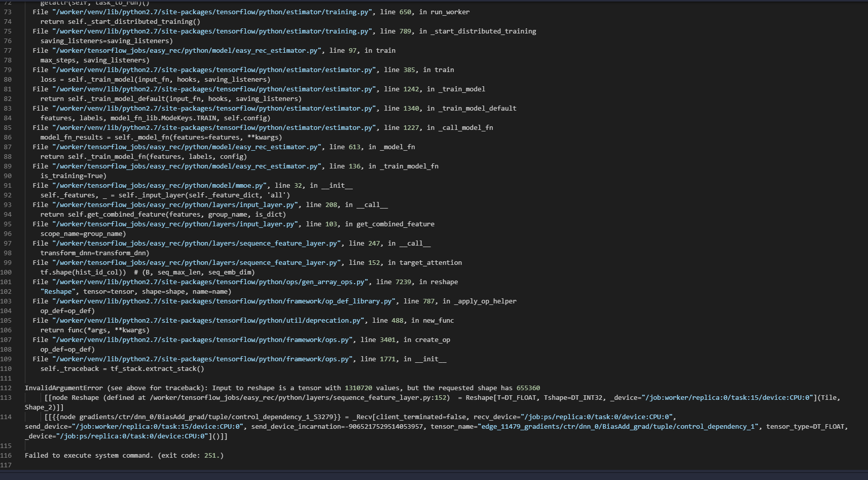Viewport: 868px width, 480px height.
Task: Click 'Failed to execute system command.' message
Action: tap(89, 455)
